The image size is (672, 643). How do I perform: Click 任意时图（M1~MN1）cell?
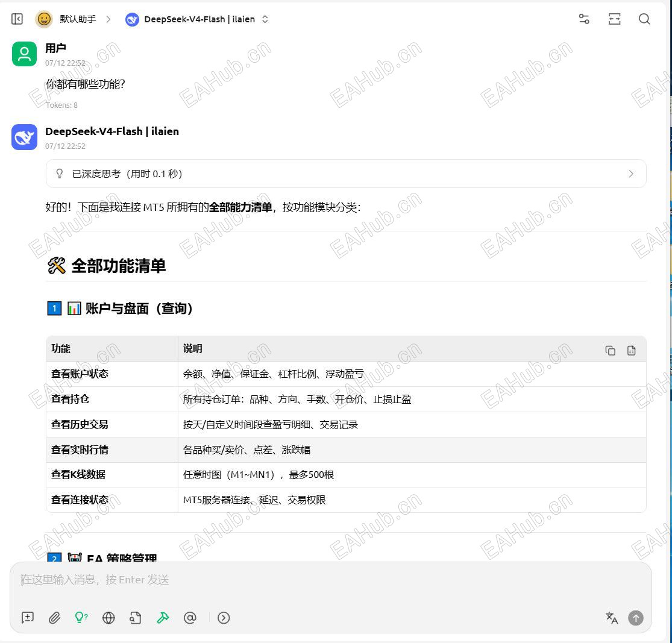(x=412, y=474)
